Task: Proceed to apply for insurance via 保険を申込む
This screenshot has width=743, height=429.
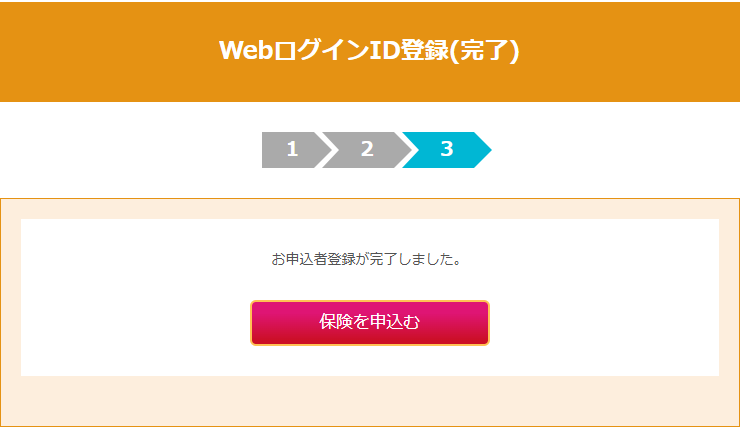Action: [x=370, y=322]
